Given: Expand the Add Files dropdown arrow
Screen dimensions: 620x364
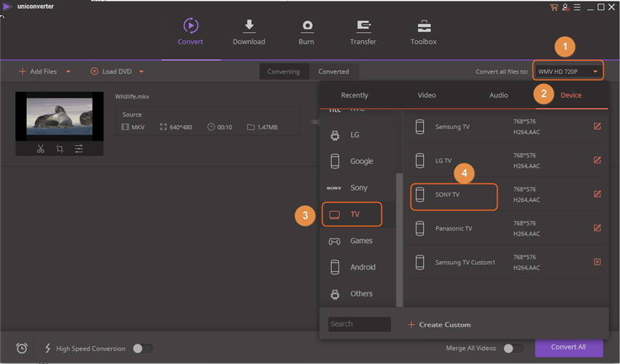Looking at the screenshot, I should click(x=68, y=71).
